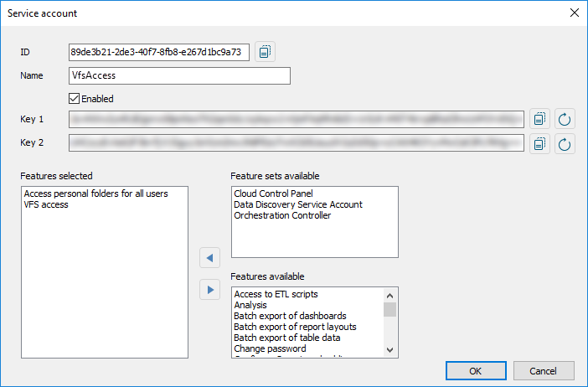Move feature to selected using left arrow
Viewport: 588px width, 387px height.
[209, 258]
